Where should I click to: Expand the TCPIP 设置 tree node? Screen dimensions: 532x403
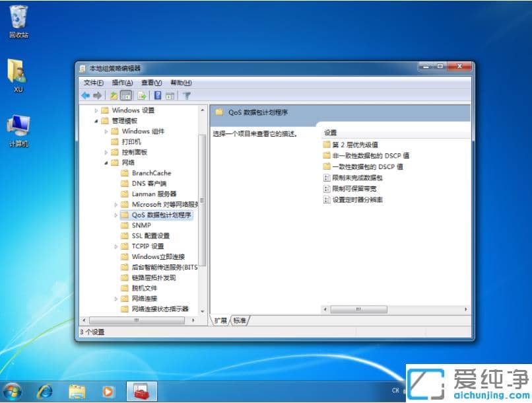coord(117,246)
